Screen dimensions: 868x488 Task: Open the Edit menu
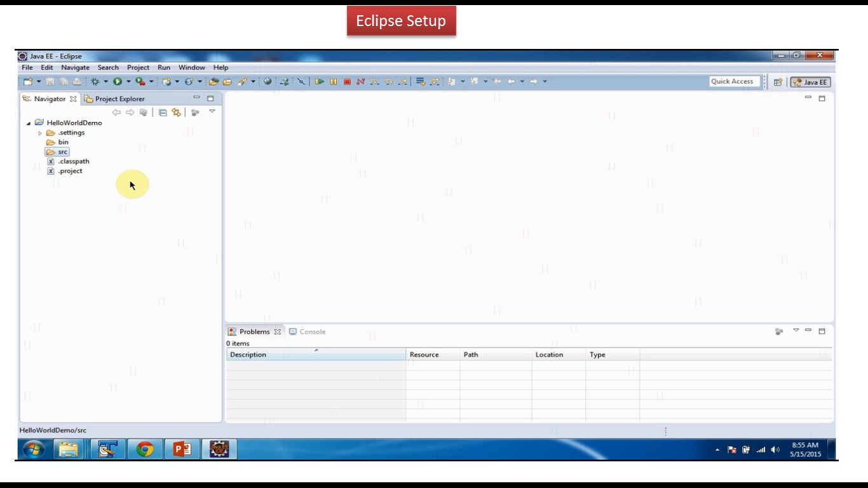tap(47, 67)
